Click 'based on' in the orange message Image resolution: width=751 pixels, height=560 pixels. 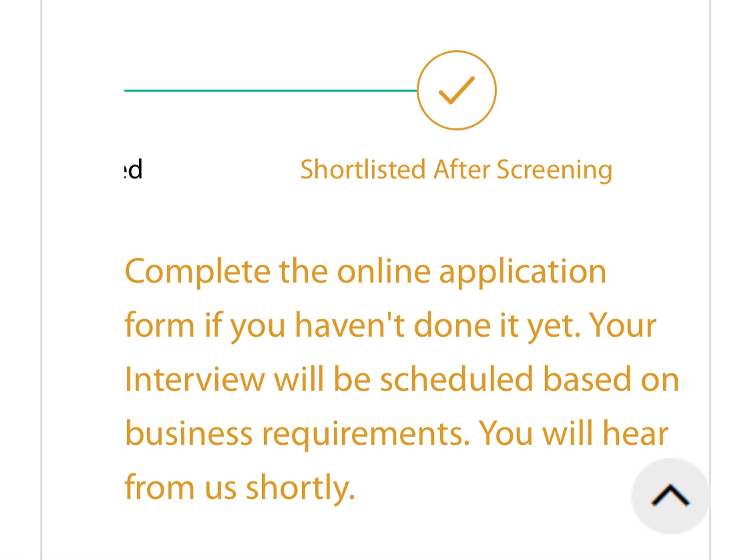(x=611, y=379)
